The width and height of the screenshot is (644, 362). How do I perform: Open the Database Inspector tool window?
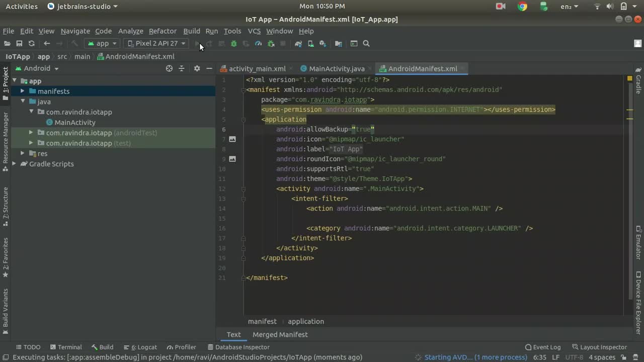pyautogui.click(x=238, y=347)
